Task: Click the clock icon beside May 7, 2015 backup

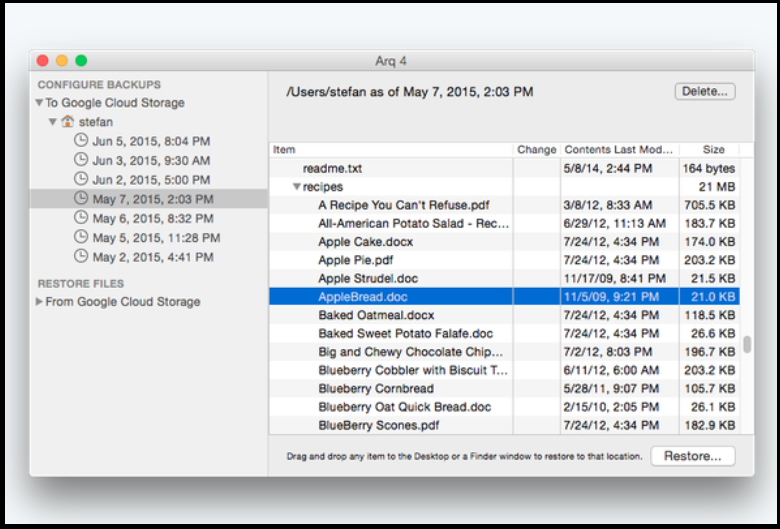Action: (81, 198)
